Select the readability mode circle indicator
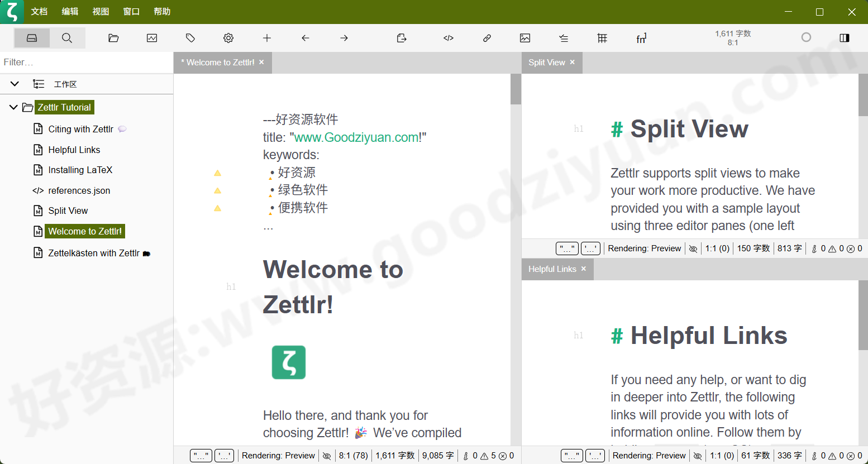This screenshot has width=868, height=464. coord(806,37)
